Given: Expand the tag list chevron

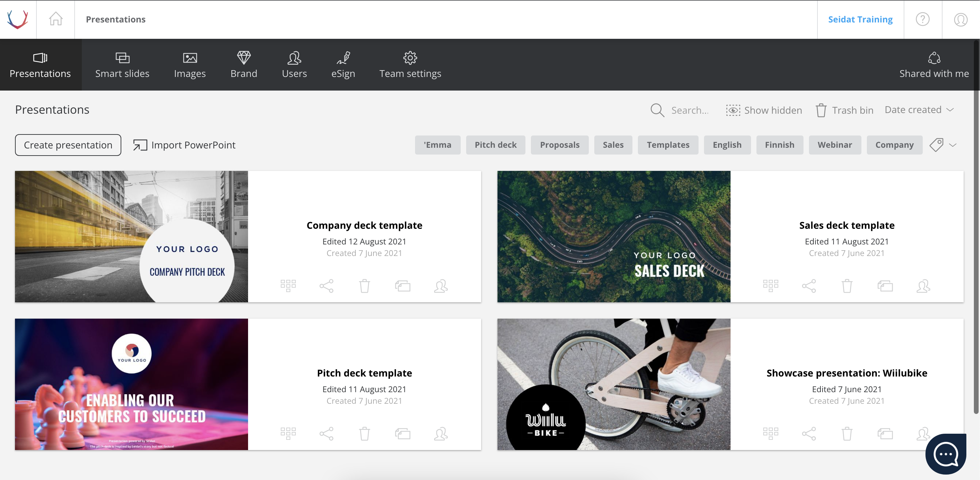Looking at the screenshot, I should (953, 145).
